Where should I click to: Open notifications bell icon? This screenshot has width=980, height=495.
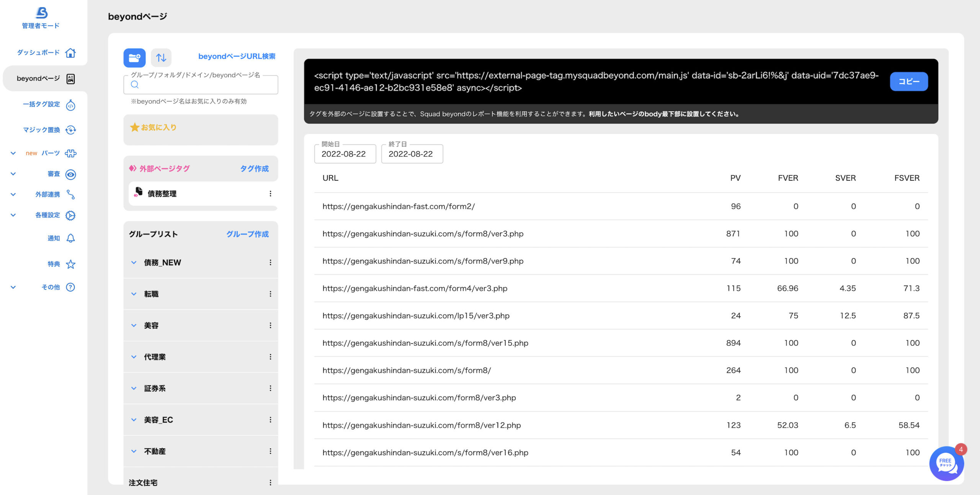(x=70, y=238)
